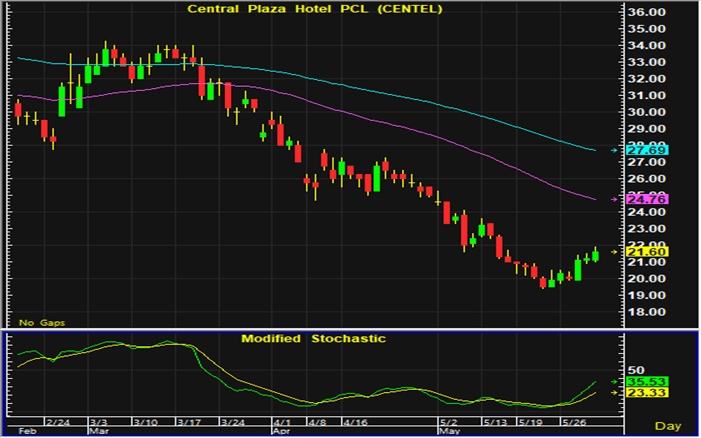The width and height of the screenshot is (701, 438).
Task: Click the Apr month label on axis
Action: (282, 433)
